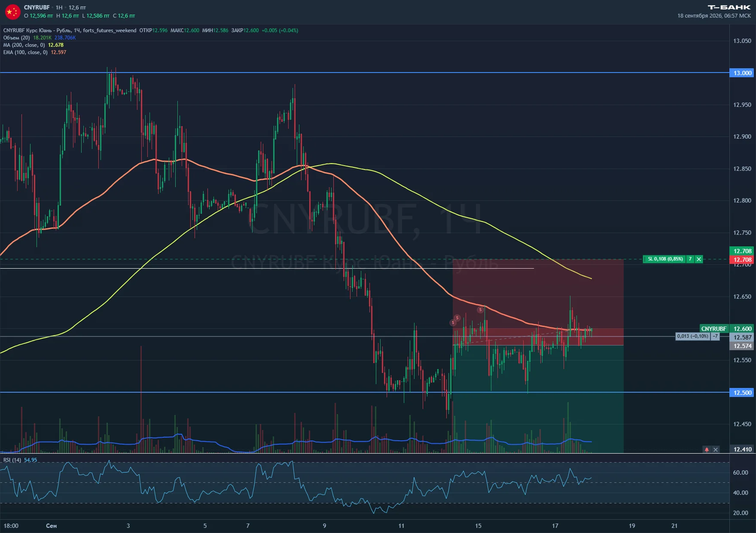756x533 pixels.
Task: Click the −7 position size box
Action: point(715,336)
